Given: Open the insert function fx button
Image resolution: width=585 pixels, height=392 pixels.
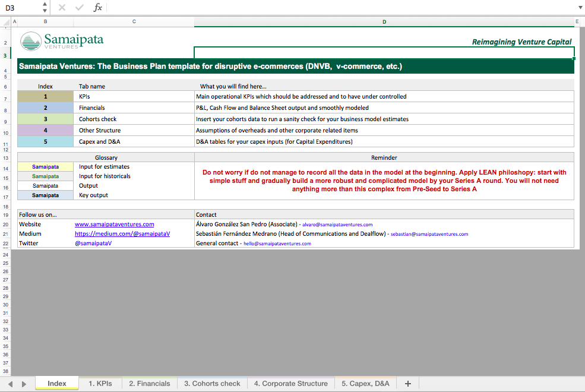Looking at the screenshot, I should click(97, 8).
